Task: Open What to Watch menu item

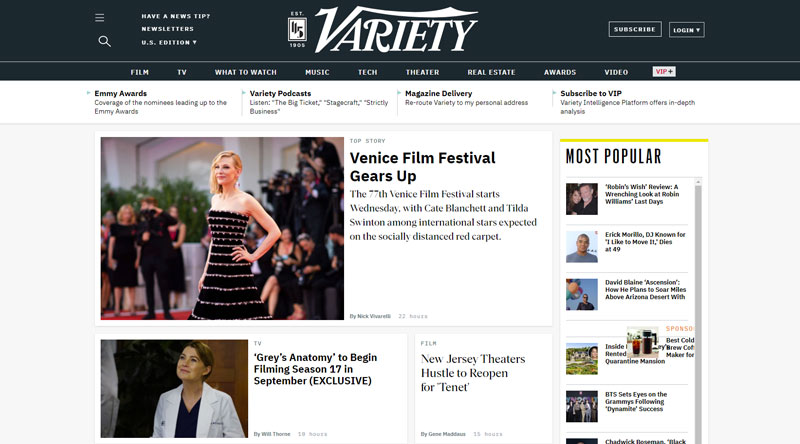Action: click(x=245, y=72)
